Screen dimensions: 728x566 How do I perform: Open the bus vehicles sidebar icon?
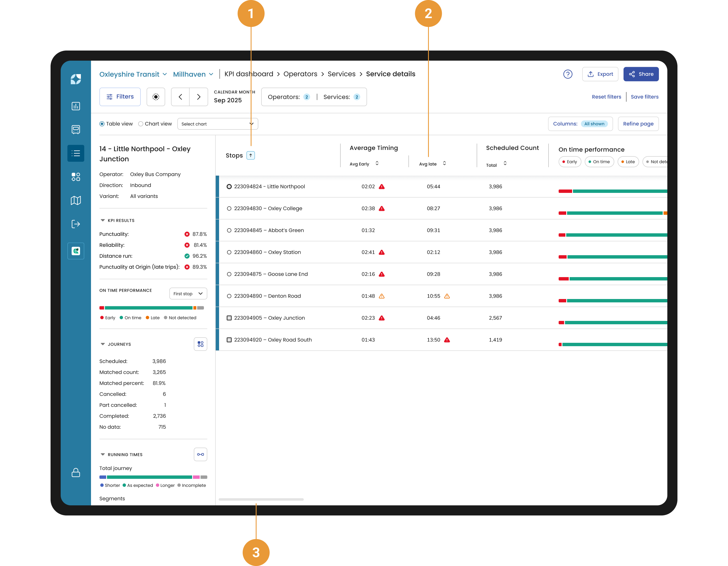click(x=76, y=130)
